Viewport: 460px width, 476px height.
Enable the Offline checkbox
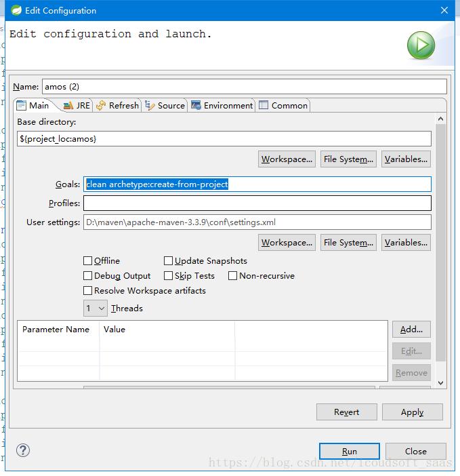tap(87, 261)
